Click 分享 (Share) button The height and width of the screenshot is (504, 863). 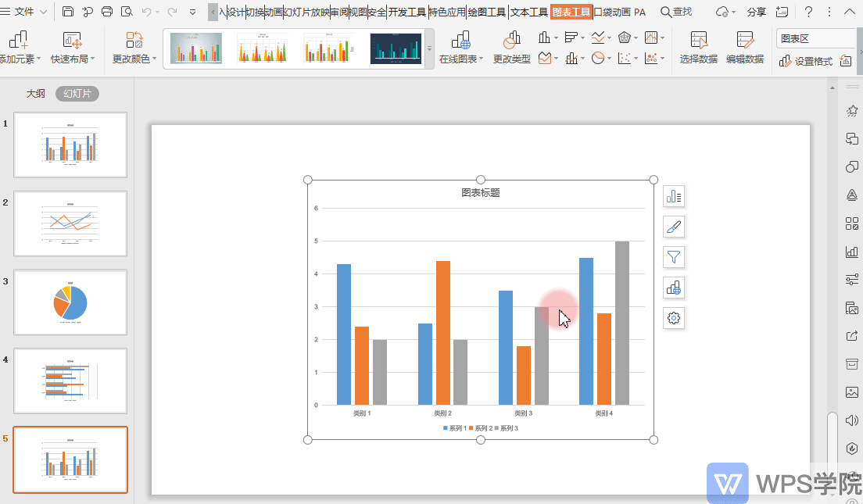point(756,12)
